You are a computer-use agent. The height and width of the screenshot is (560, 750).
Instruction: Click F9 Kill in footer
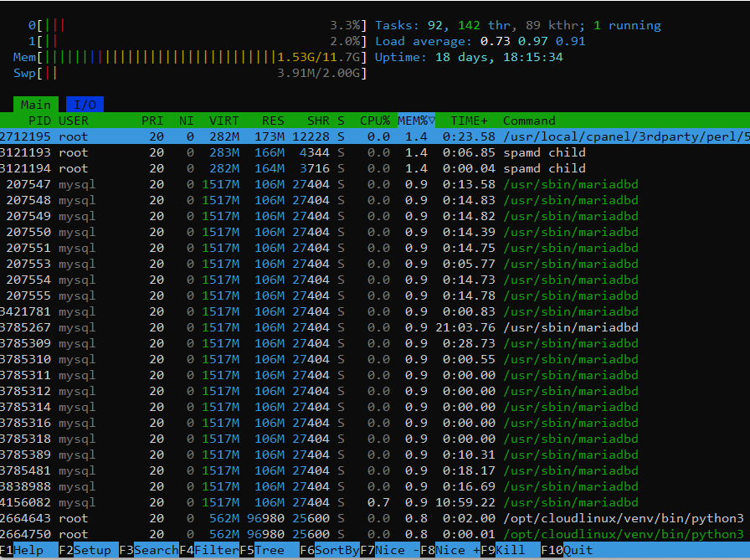(511, 550)
